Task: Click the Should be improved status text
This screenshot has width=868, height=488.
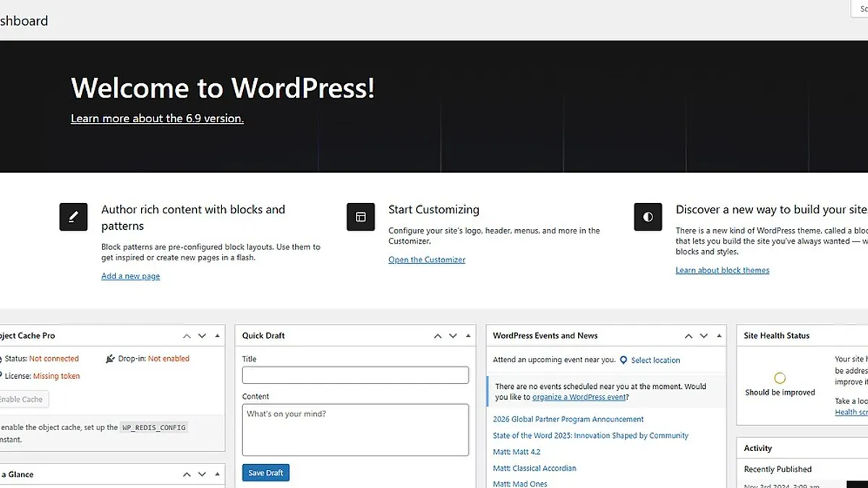Action: point(780,393)
